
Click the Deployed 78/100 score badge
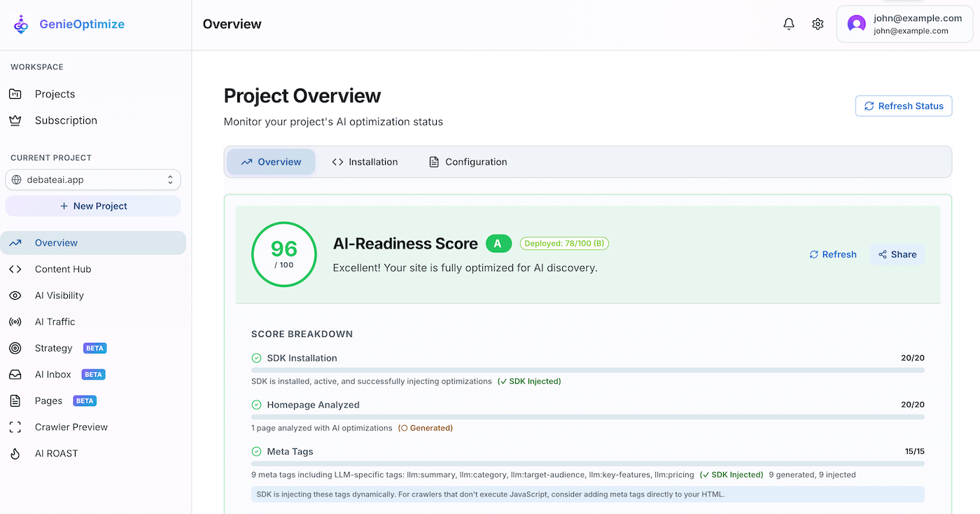(x=564, y=243)
